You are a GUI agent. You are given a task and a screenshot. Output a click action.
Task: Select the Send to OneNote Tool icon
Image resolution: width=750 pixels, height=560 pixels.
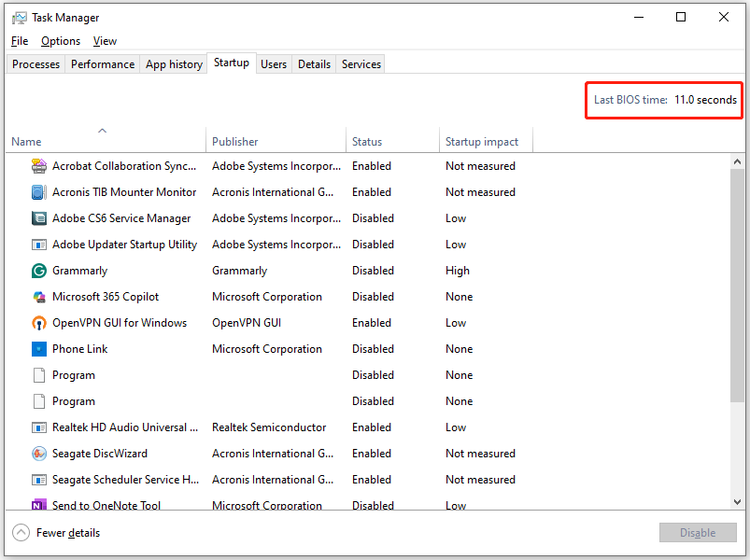coord(38,505)
